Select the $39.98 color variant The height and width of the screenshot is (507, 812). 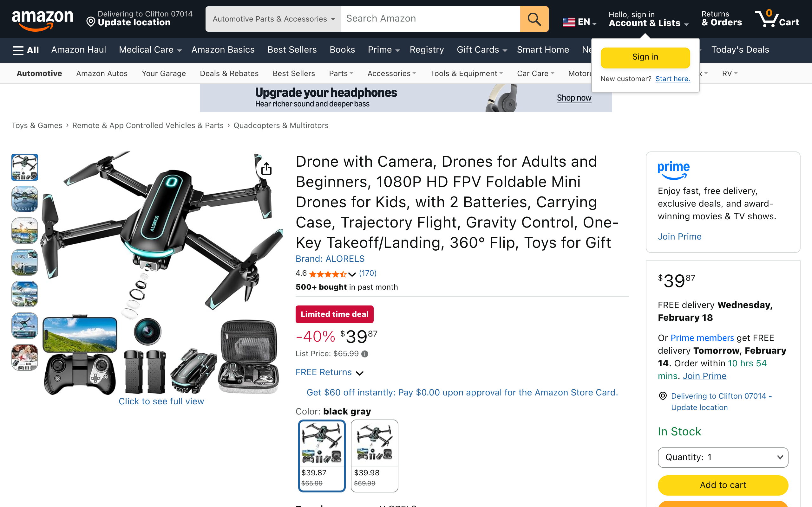click(375, 456)
